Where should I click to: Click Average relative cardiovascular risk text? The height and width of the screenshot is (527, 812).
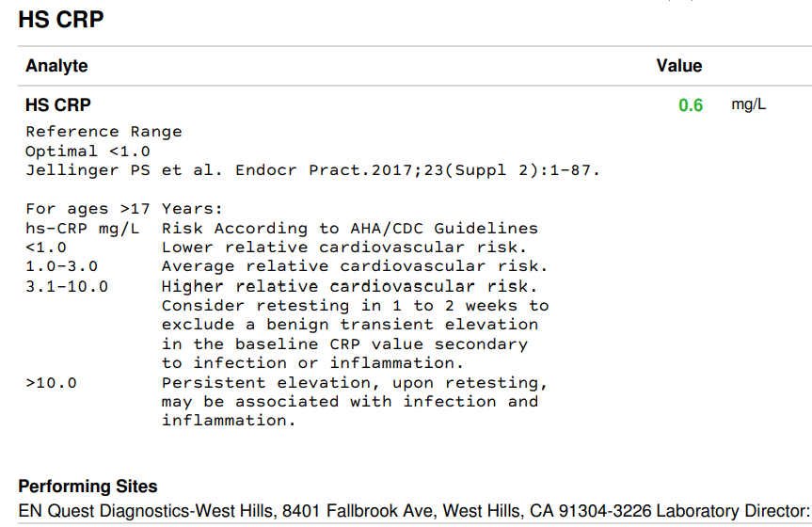point(355,266)
